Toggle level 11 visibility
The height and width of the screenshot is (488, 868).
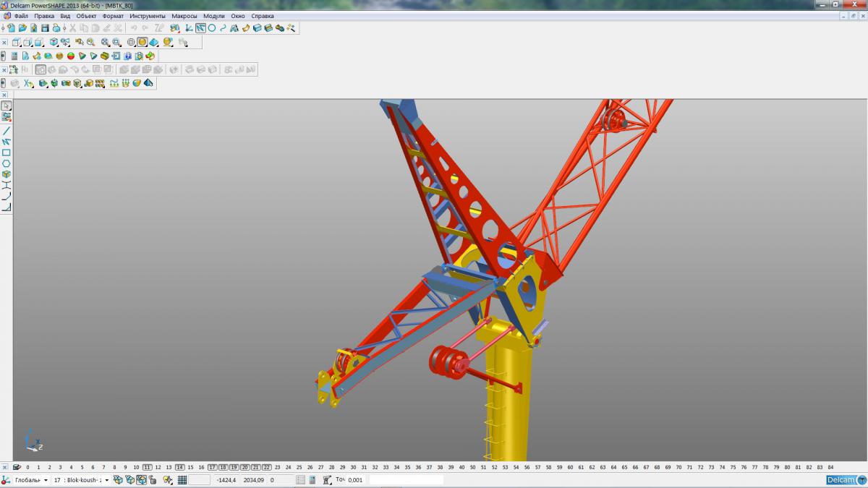[x=148, y=467]
